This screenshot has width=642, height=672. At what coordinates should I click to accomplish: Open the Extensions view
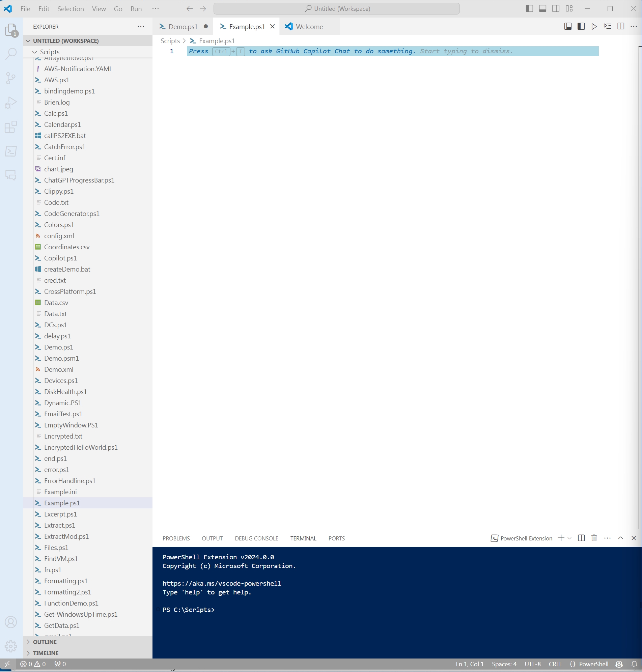(x=11, y=127)
